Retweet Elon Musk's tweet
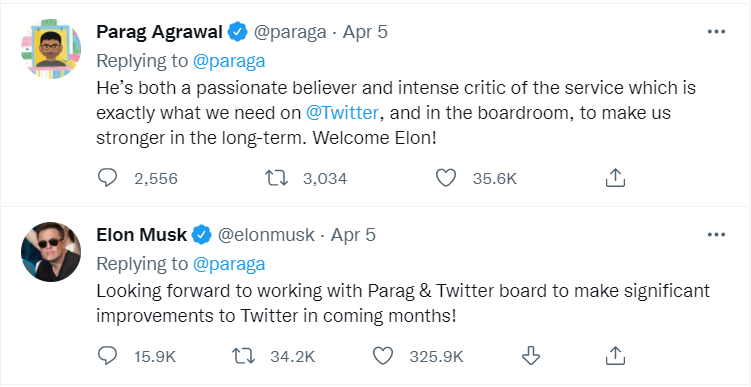Viewport: 751px width, 387px height. point(243,356)
